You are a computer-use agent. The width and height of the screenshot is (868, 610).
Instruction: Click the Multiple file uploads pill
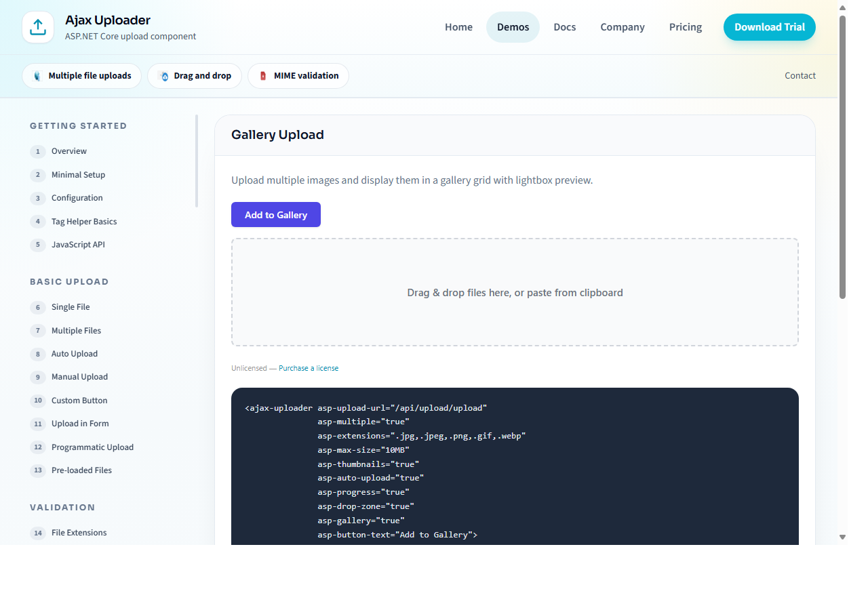click(82, 76)
